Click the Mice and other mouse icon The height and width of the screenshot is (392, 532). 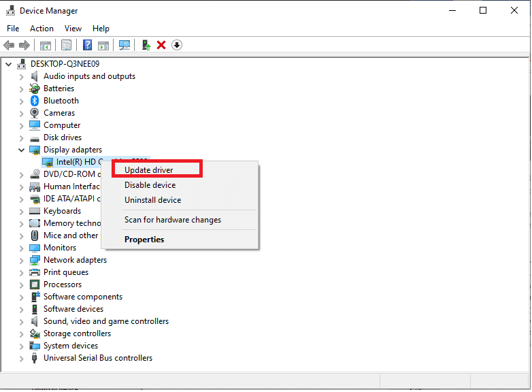[35, 235]
